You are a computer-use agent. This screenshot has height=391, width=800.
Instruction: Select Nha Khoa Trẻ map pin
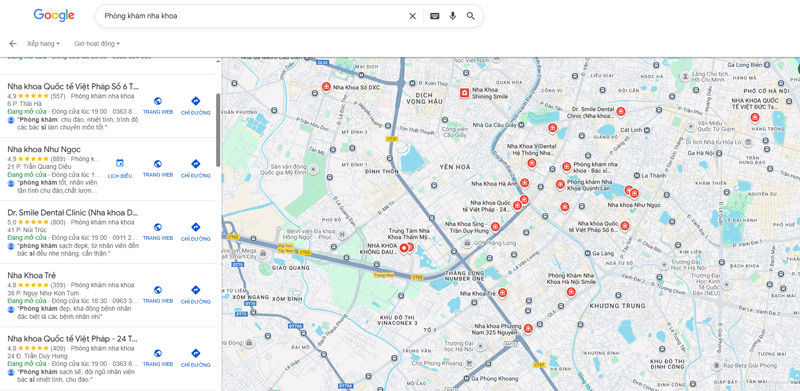[502, 292]
